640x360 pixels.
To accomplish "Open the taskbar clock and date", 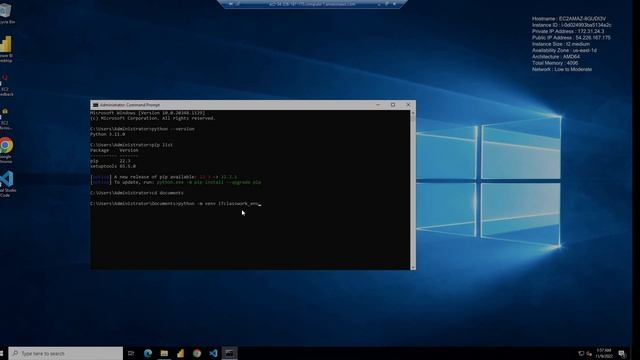I will point(604,353).
